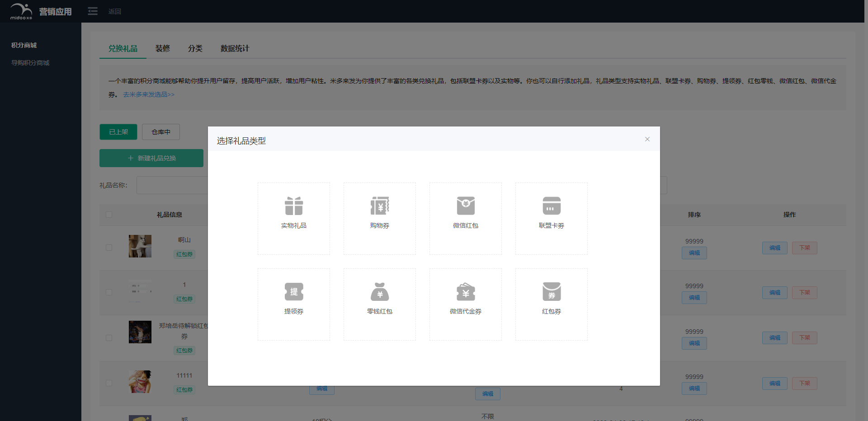
Task: Toggle the select-all checkbox in table header
Action: 109,215
